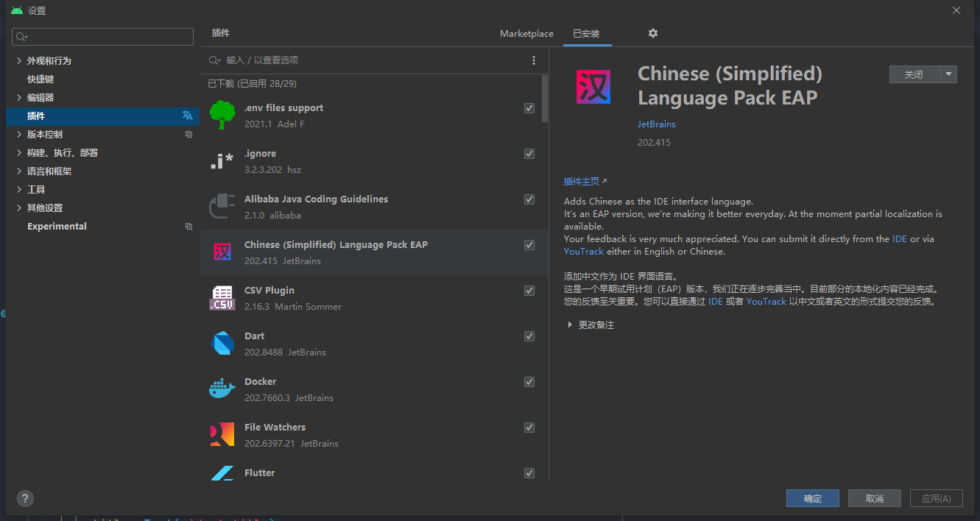Switch to the 已安装 tab
The width and height of the screenshot is (980, 521).
tap(586, 34)
